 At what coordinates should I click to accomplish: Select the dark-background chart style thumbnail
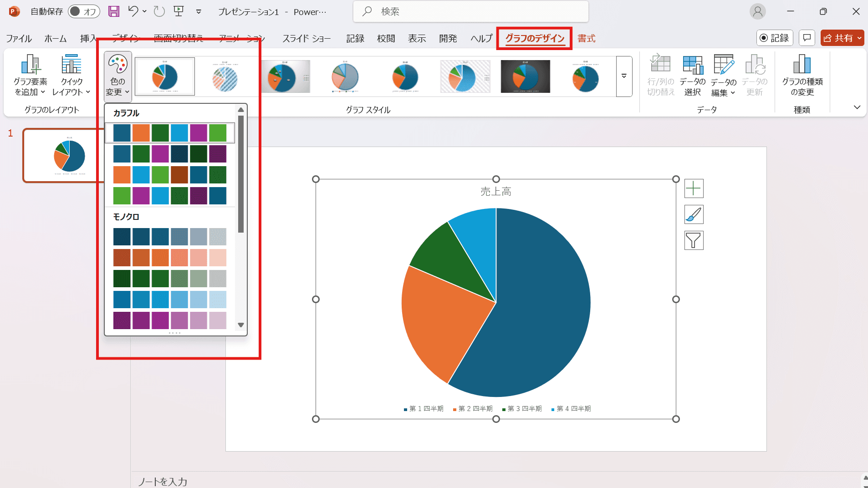[525, 76]
